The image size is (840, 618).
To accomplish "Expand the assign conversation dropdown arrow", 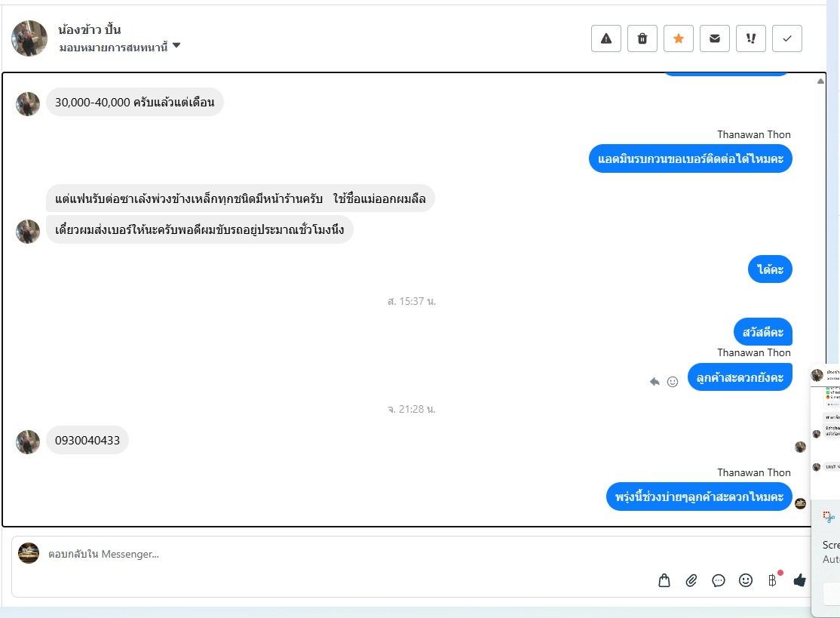I will tap(176, 45).
